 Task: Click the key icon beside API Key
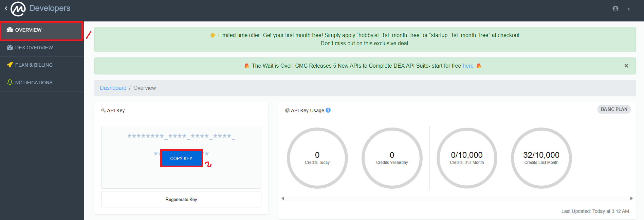103,111
